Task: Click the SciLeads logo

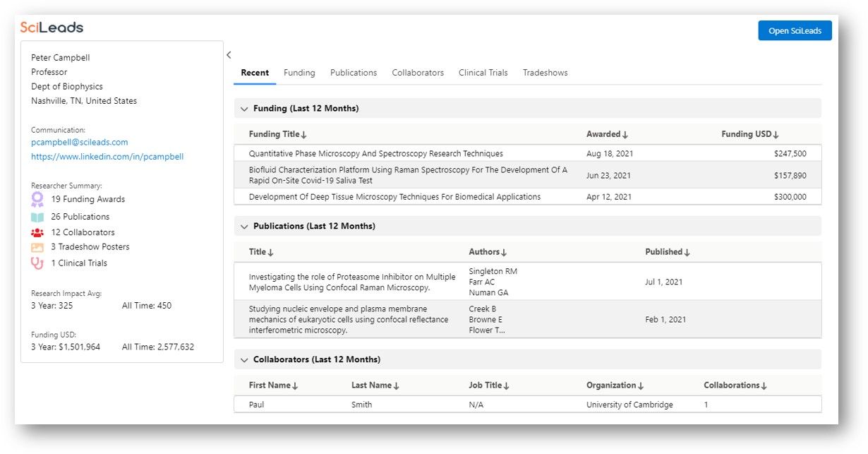Action: click(52, 28)
